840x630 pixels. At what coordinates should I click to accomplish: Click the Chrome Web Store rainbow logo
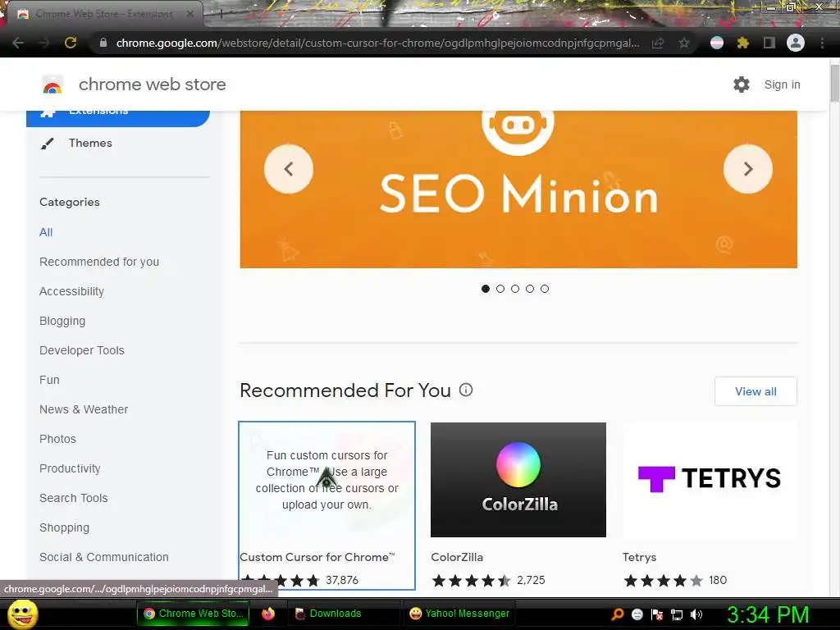point(52,84)
